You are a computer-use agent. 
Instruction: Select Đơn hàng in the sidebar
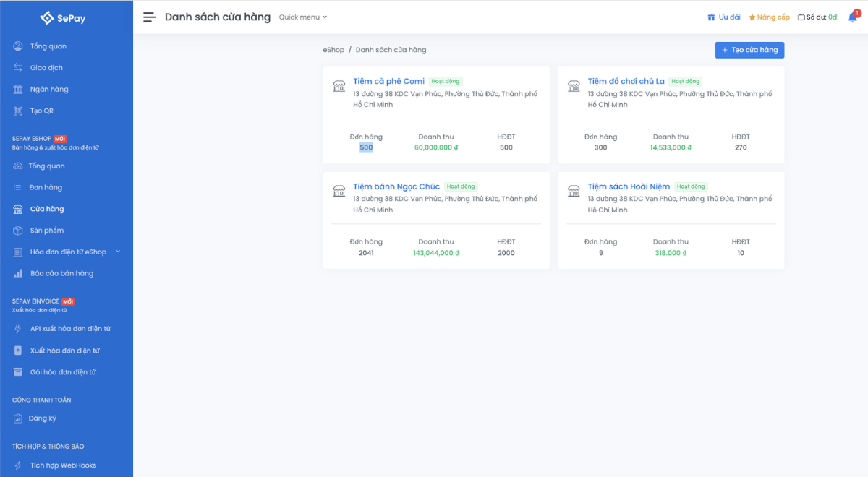(46, 188)
